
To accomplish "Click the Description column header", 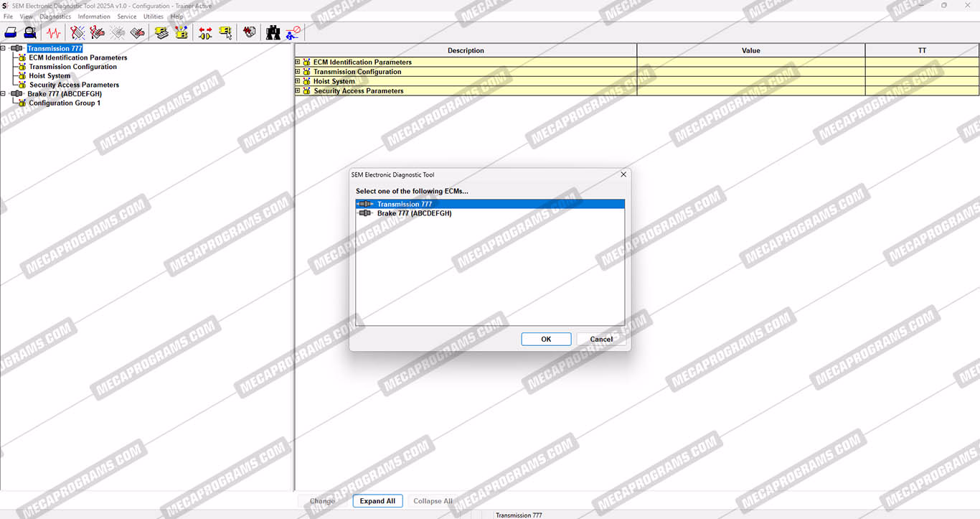I will [x=466, y=50].
